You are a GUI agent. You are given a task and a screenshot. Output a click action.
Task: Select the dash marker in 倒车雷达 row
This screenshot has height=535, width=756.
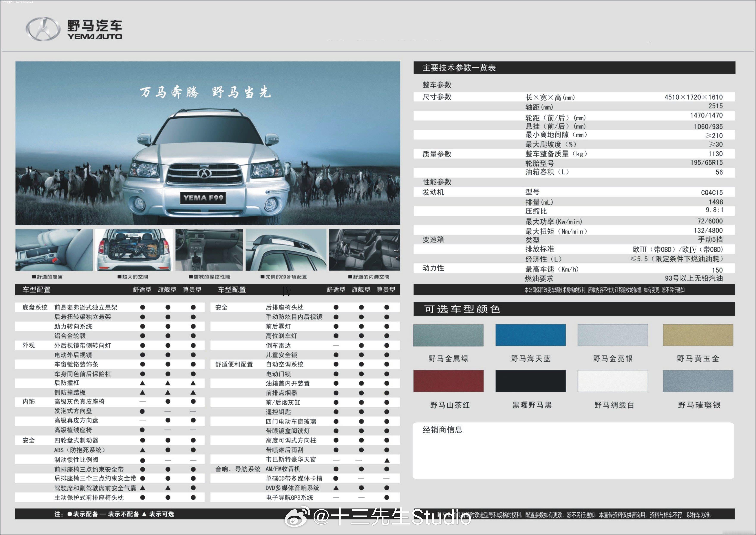tap(336, 346)
